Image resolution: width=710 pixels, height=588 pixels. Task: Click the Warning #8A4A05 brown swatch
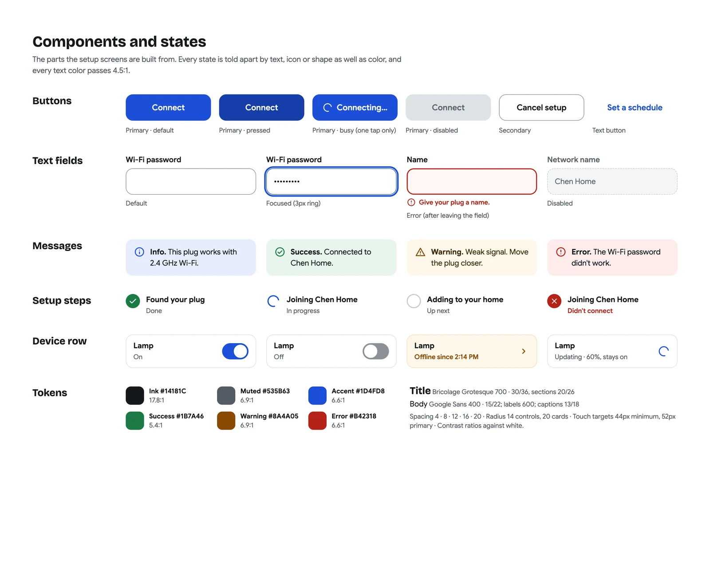point(226,421)
